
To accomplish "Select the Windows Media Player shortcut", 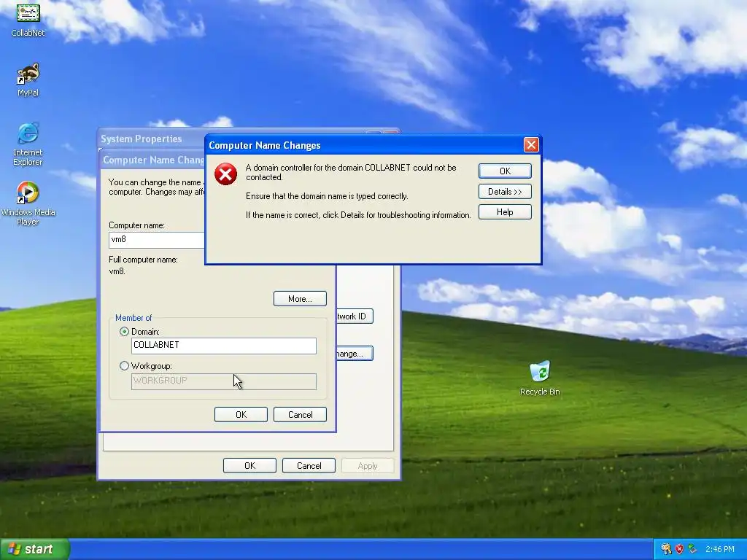I will click(x=28, y=203).
